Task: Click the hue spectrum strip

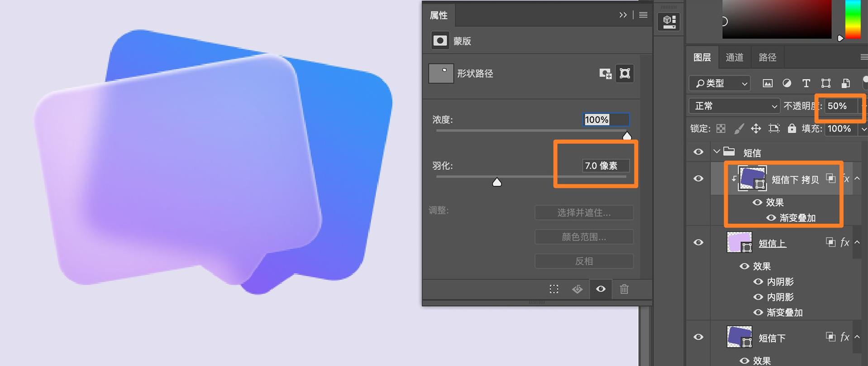Action: pyautogui.click(x=853, y=19)
